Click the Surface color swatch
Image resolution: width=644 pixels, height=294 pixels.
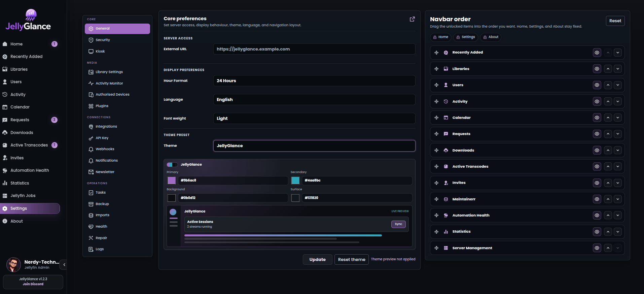295,198
